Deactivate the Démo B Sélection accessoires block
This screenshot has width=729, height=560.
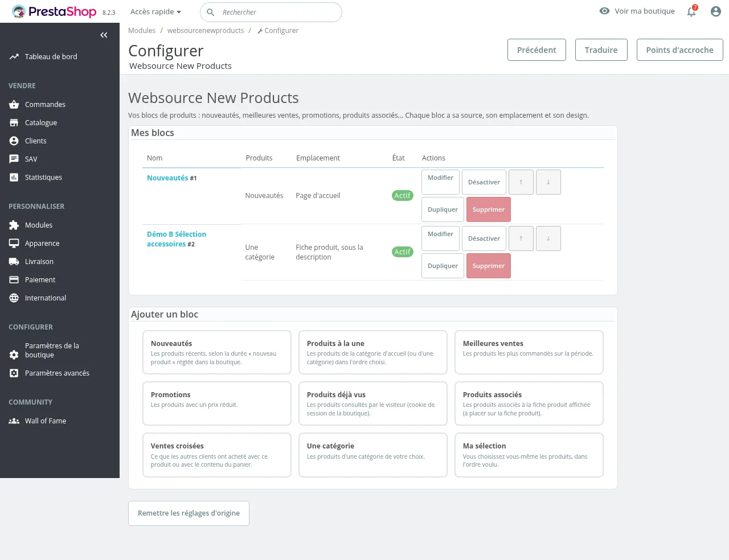coord(484,238)
